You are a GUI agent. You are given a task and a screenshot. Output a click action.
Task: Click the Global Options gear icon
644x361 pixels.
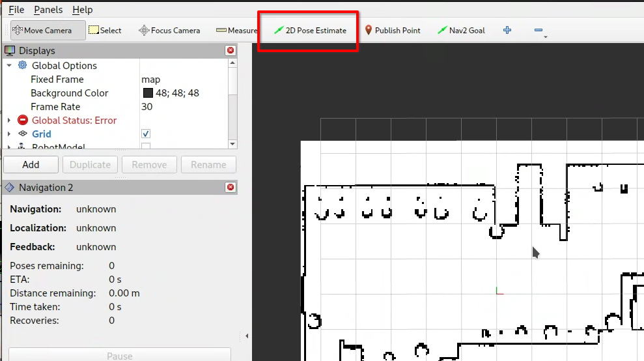point(23,65)
